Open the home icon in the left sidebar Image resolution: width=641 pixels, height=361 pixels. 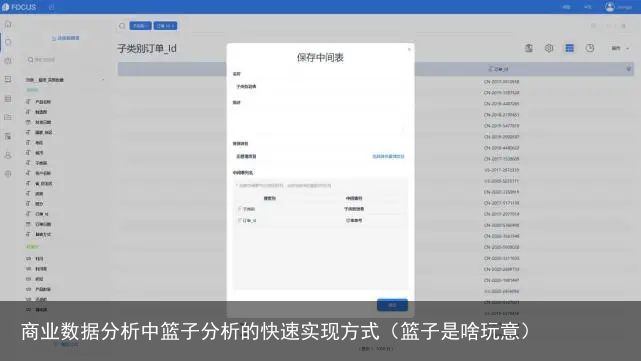tap(8, 25)
